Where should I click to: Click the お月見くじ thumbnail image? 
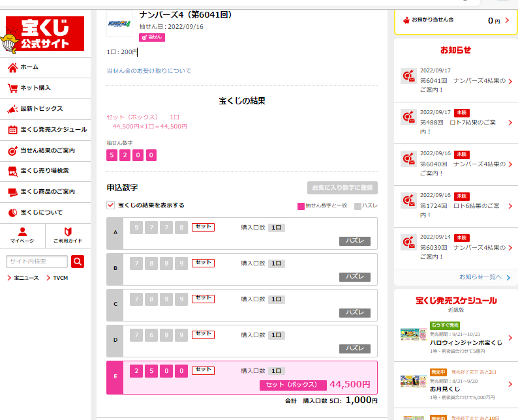413,381
